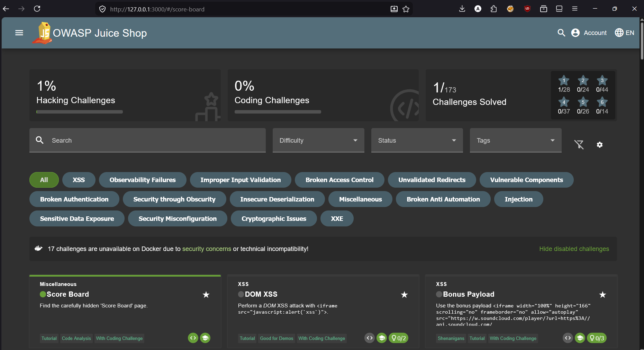Click the OWASP Juice Shop logo
The height and width of the screenshot is (350, 644).
pos(42,33)
